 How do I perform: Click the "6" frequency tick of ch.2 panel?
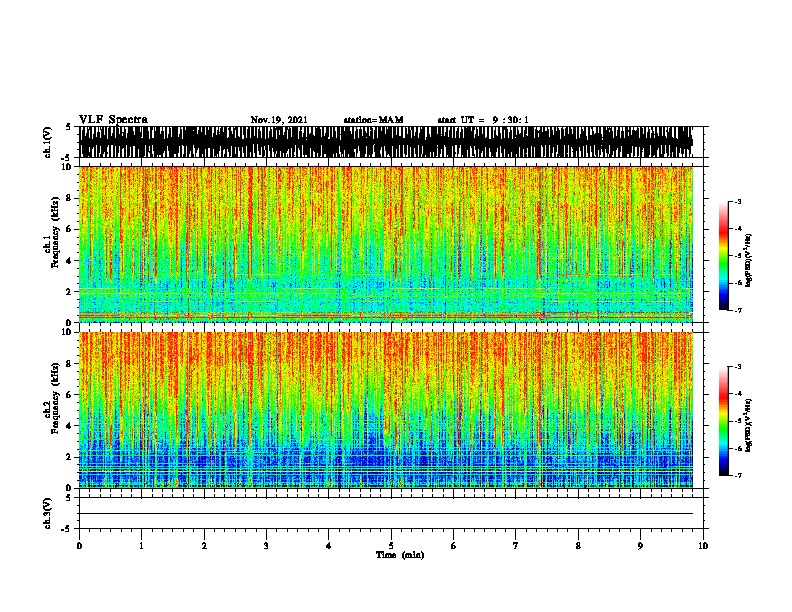click(x=69, y=395)
